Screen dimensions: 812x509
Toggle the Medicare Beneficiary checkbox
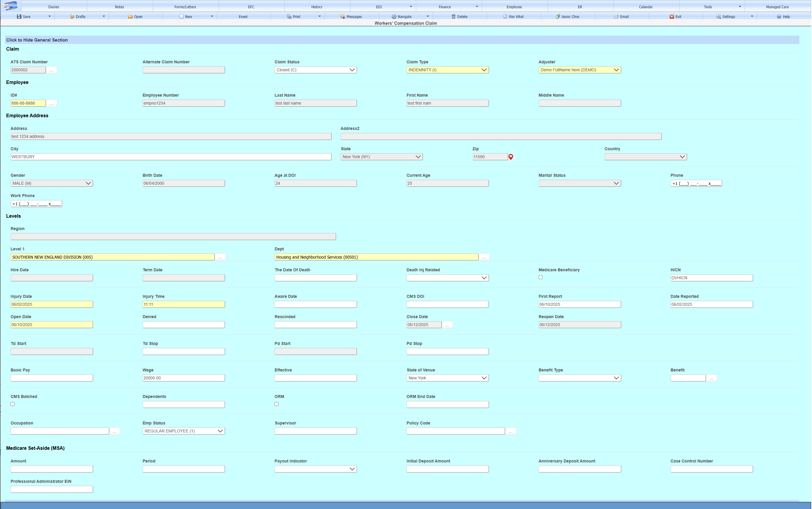click(x=540, y=277)
